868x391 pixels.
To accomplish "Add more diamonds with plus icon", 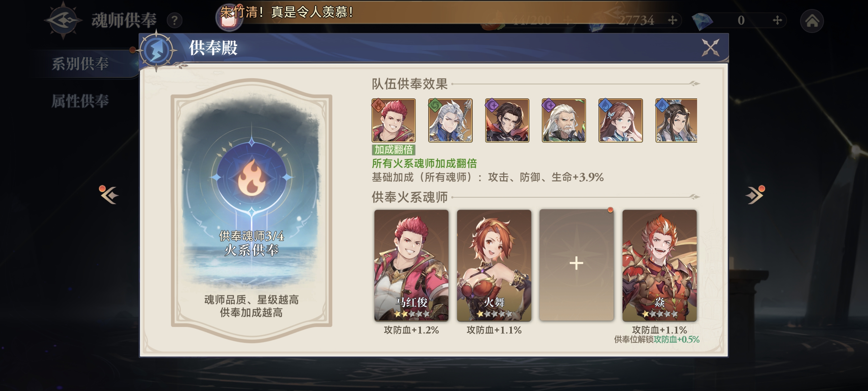I will [777, 20].
